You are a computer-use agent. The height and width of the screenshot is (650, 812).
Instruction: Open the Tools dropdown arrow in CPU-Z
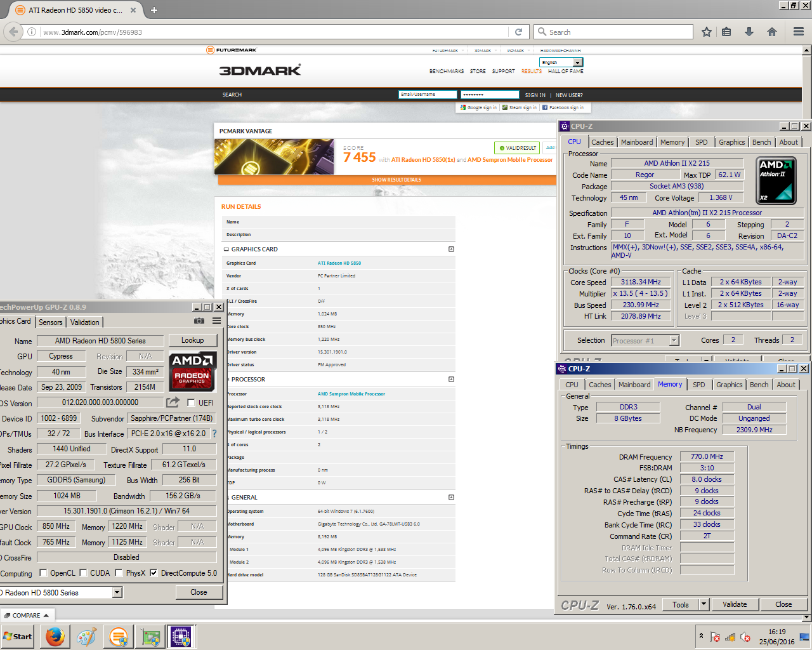(704, 604)
